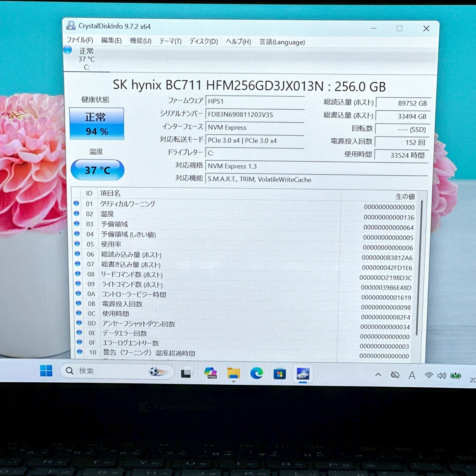Click the 正常 94 % health status button
This screenshot has height=476, width=476.
point(97,124)
